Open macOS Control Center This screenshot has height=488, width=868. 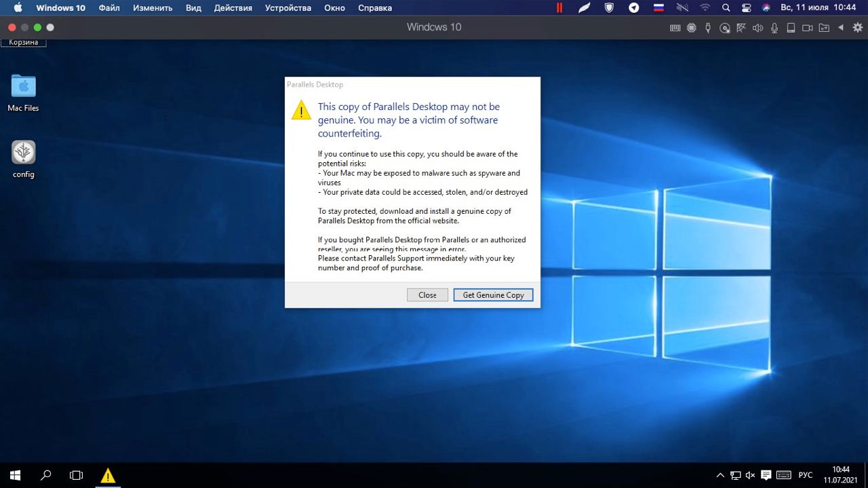747,8
